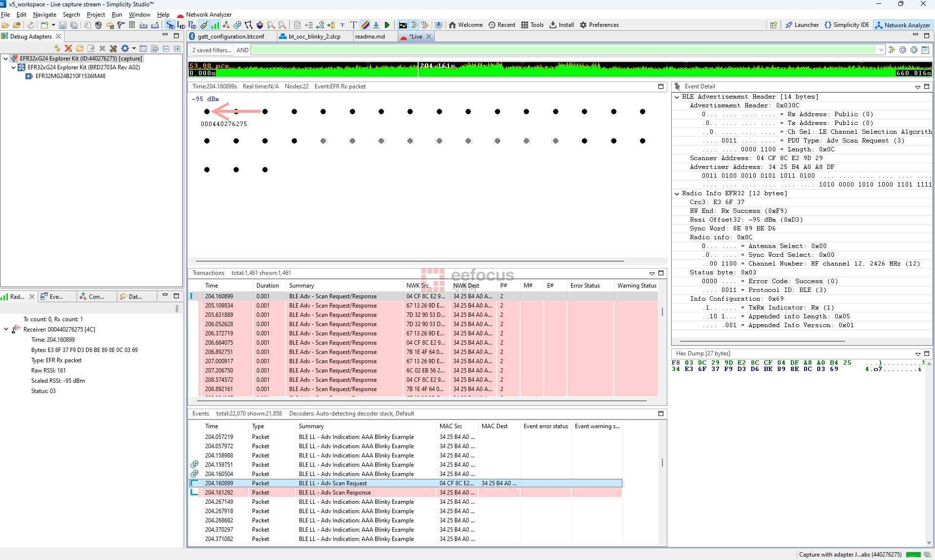The height and width of the screenshot is (560, 935).
Task: Click the Recent button
Action: coord(502,25)
